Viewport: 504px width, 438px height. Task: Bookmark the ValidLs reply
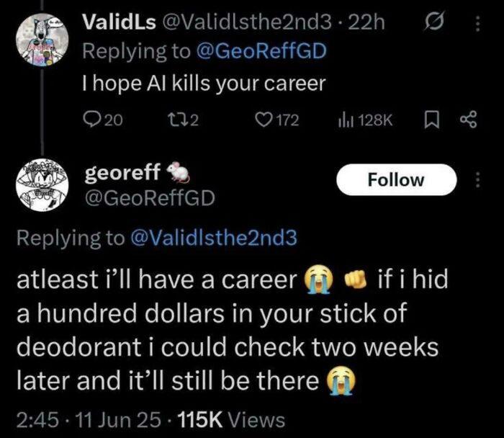pyautogui.click(x=431, y=120)
